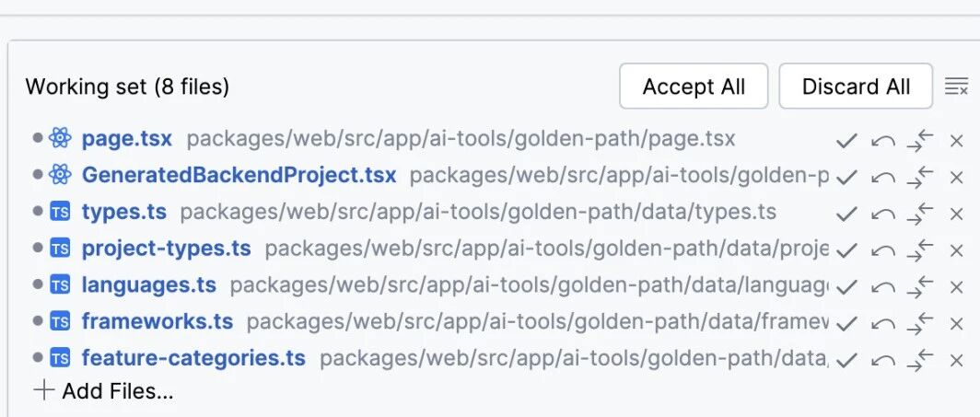Accept changes for languages.ts
The image size is (980, 417).
pos(846,286)
